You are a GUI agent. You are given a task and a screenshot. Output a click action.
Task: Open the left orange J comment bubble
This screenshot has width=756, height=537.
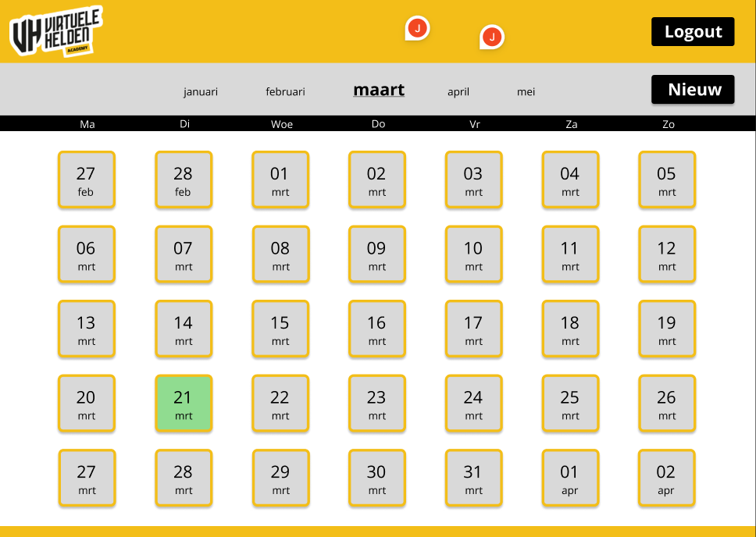click(x=418, y=29)
